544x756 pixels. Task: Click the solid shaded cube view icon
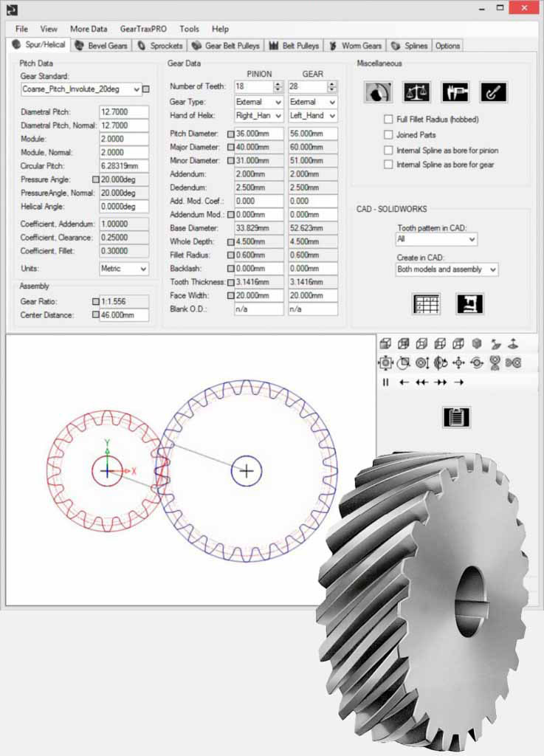pos(476,343)
